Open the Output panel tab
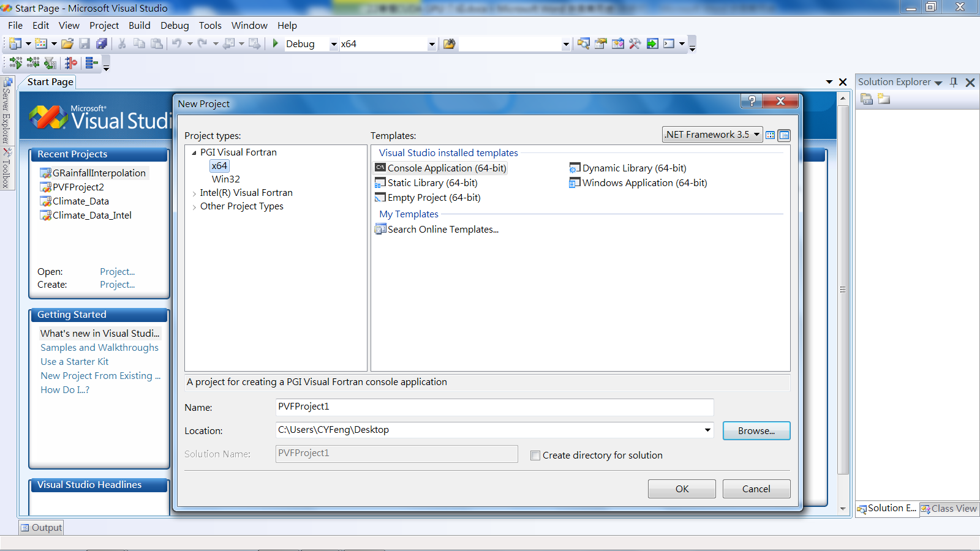The width and height of the screenshot is (980, 551). 41,528
